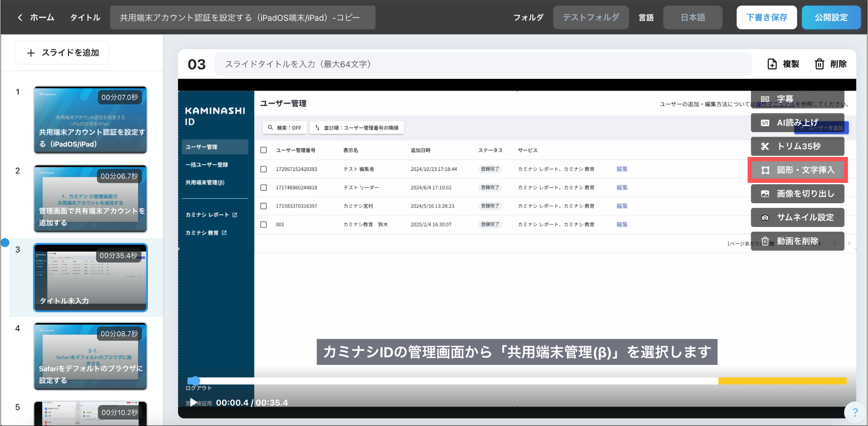868x426 pixels.
Task: Open カミナシ レポート sidebar item
Action: point(211,215)
